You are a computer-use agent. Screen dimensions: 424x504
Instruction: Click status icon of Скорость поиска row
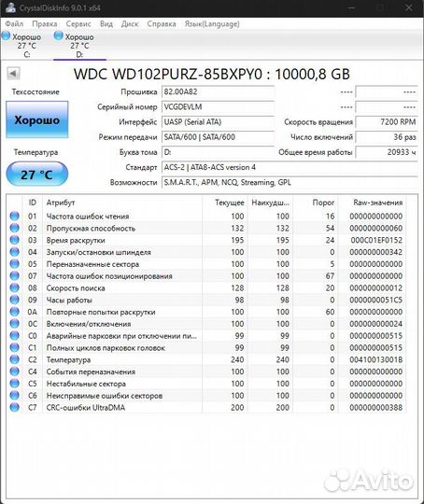point(15,287)
